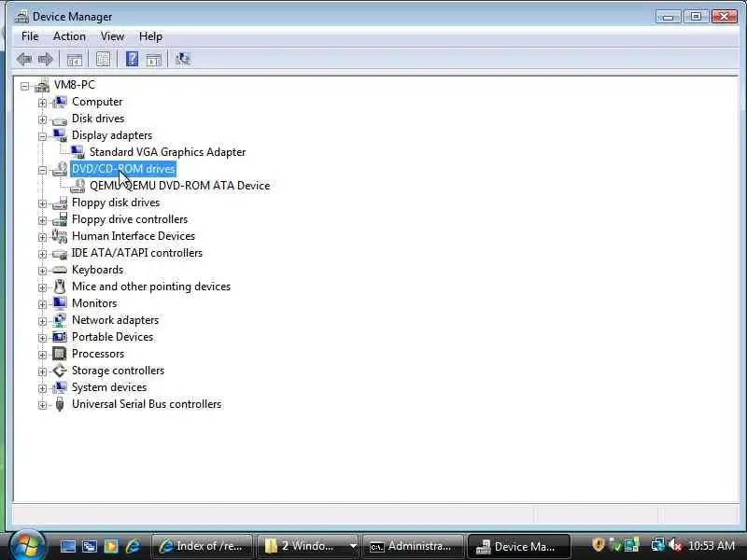Open the Help menu
The width and height of the screenshot is (747, 560).
tap(150, 36)
